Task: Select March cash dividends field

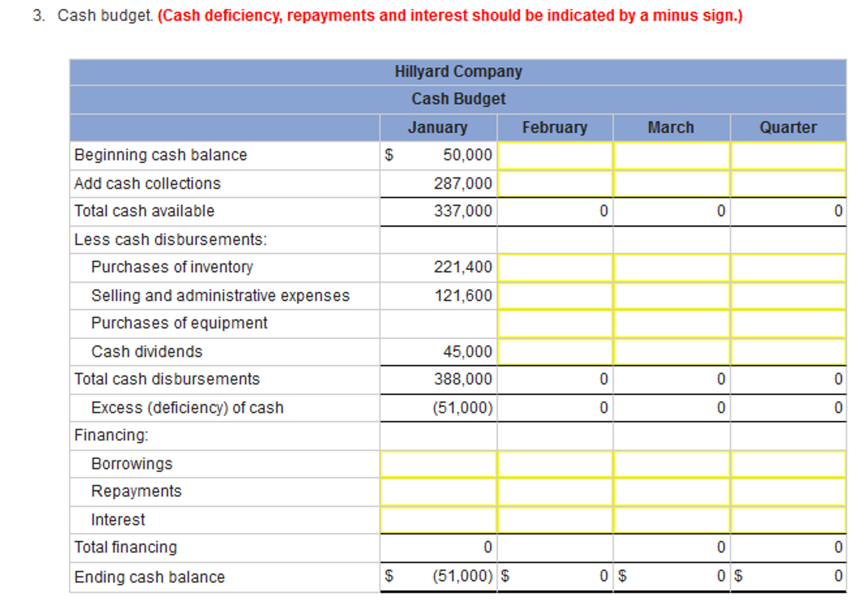Action: 671,352
